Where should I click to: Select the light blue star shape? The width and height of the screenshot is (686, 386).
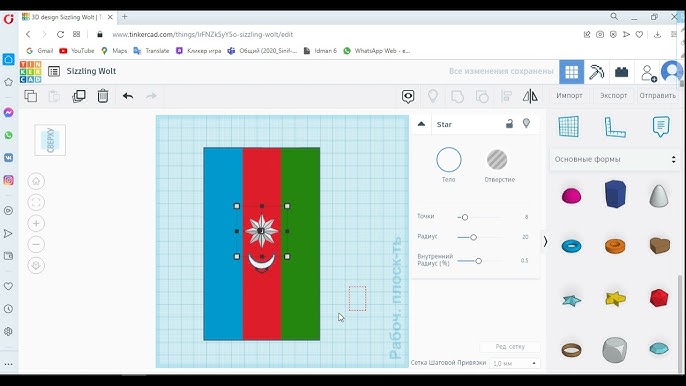(571, 300)
